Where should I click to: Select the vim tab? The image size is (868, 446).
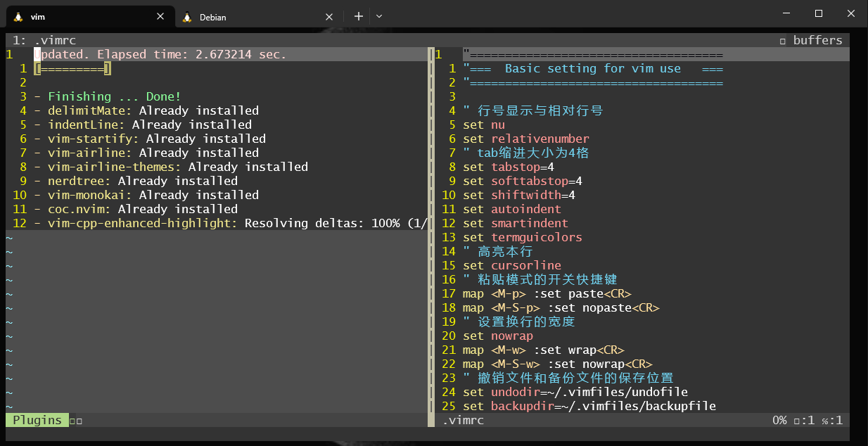pos(84,17)
